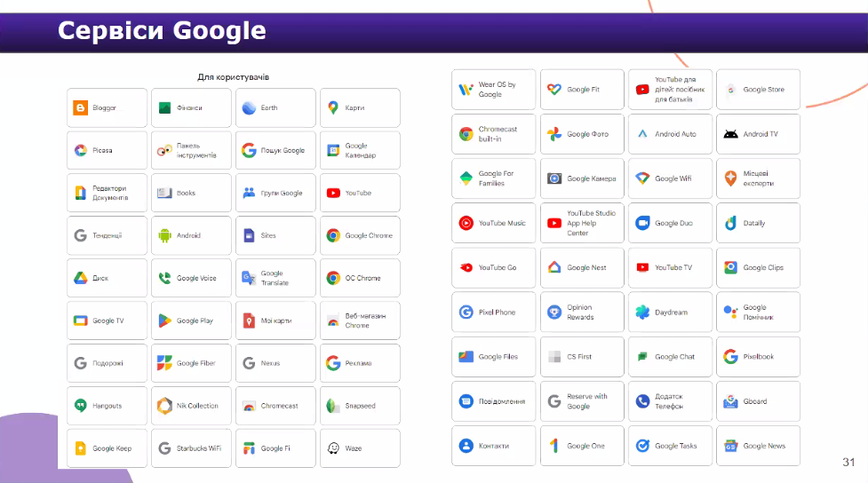This screenshot has width=868, height=483.
Task: Select the Google Fit heart icon
Action: 553,90
